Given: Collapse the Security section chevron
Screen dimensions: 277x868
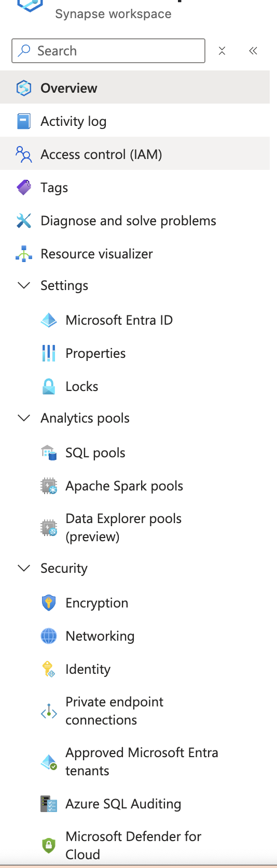Looking at the screenshot, I should click(24, 568).
